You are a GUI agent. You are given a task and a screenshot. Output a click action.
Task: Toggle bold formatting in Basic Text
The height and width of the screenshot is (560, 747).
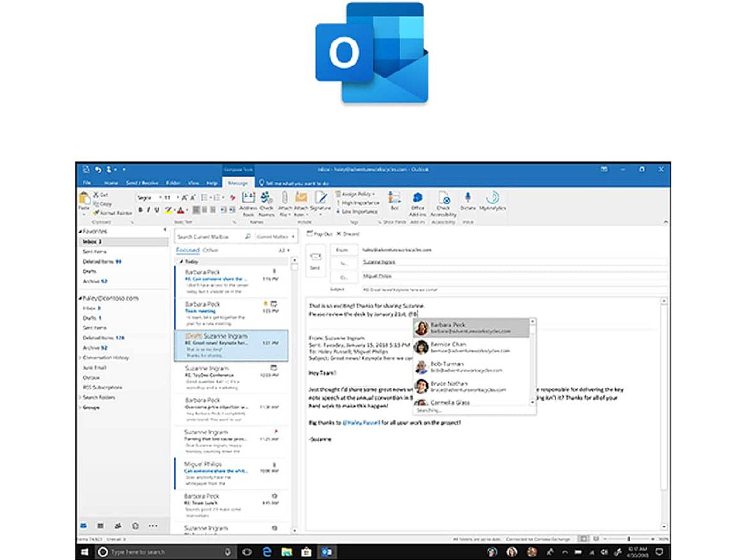click(141, 209)
